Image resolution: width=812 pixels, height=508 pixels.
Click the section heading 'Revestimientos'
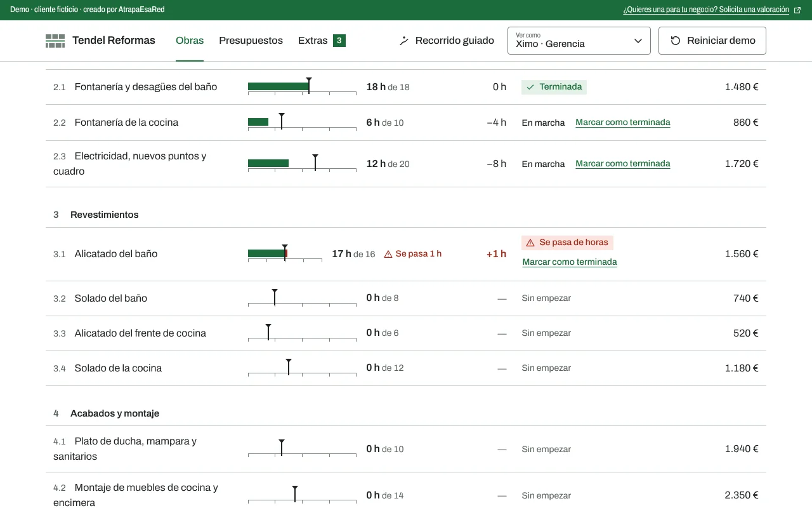point(105,215)
